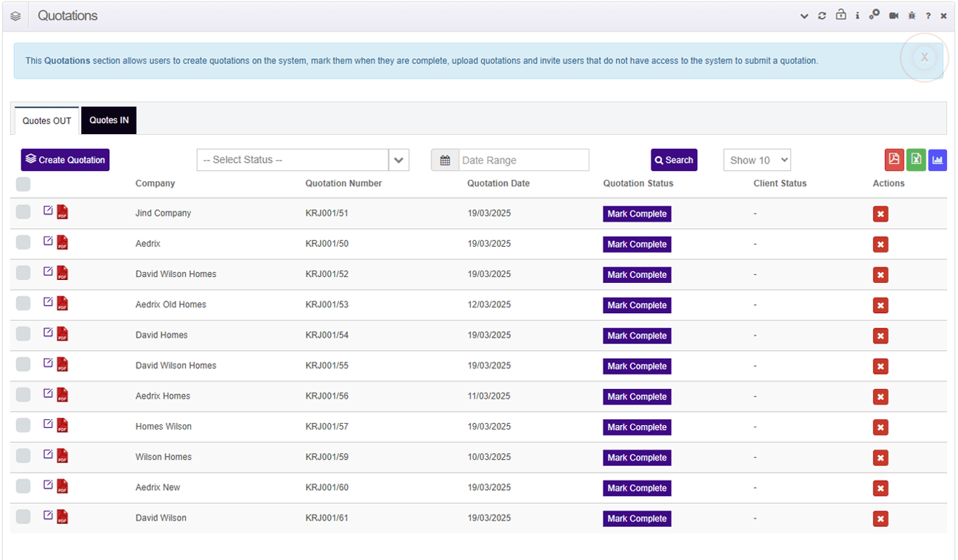Edit the Jind Company quotation

coord(48,210)
